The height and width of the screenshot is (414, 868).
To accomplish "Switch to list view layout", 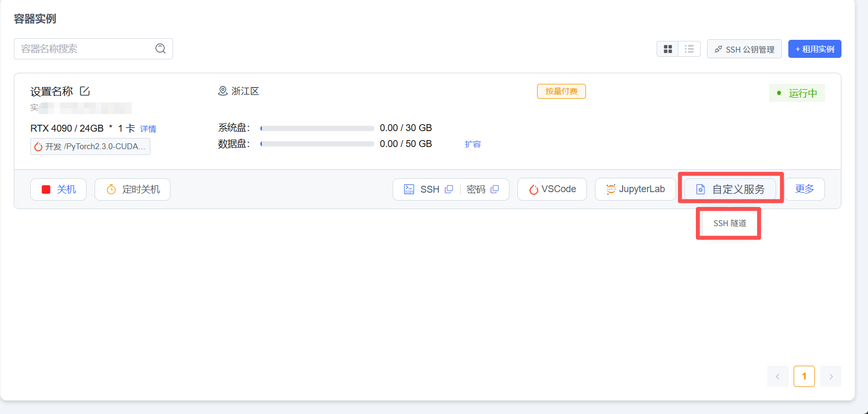I will (x=690, y=49).
